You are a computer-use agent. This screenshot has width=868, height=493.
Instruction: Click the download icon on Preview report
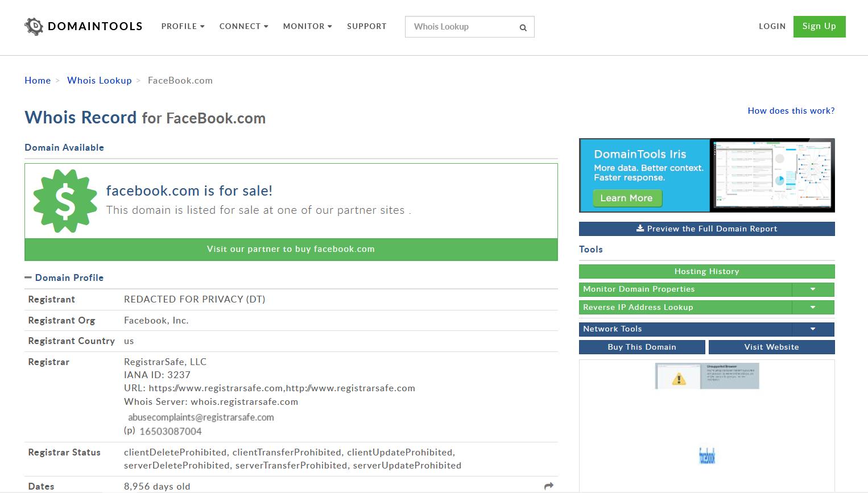click(640, 228)
